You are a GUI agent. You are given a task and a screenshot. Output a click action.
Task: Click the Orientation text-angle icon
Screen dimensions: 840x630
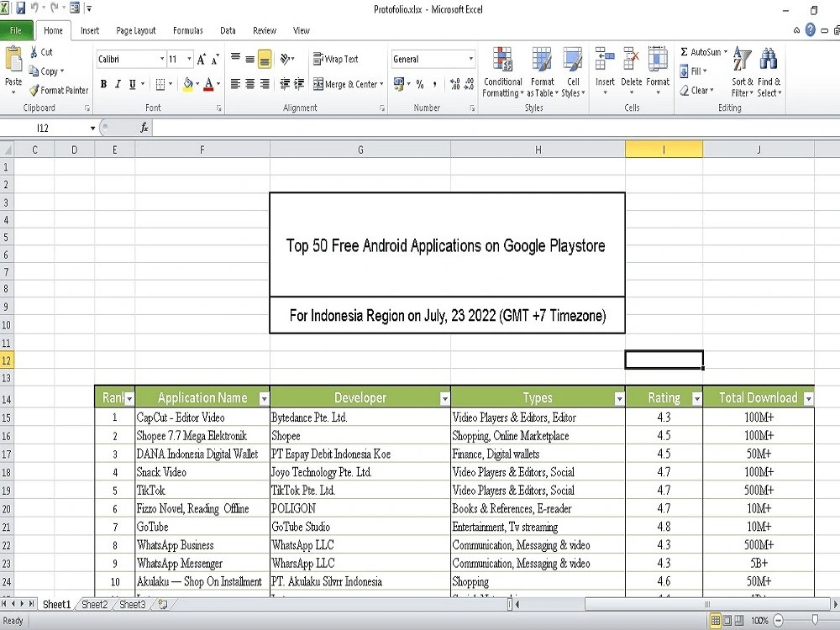click(x=286, y=59)
